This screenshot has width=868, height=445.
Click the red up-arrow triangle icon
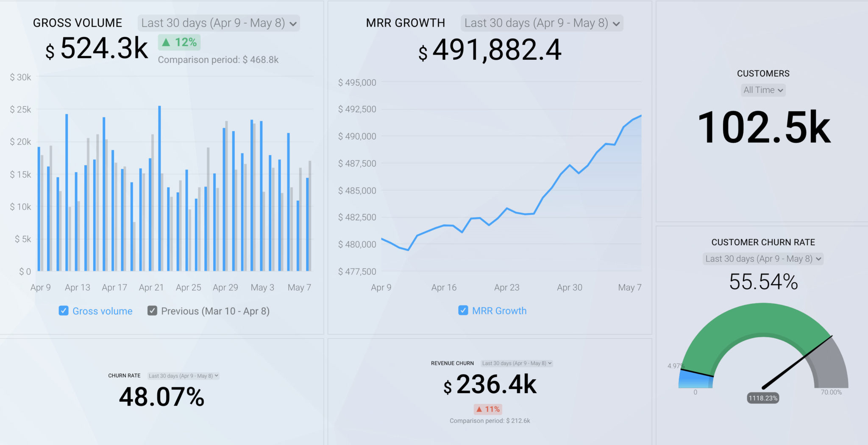pos(479,409)
